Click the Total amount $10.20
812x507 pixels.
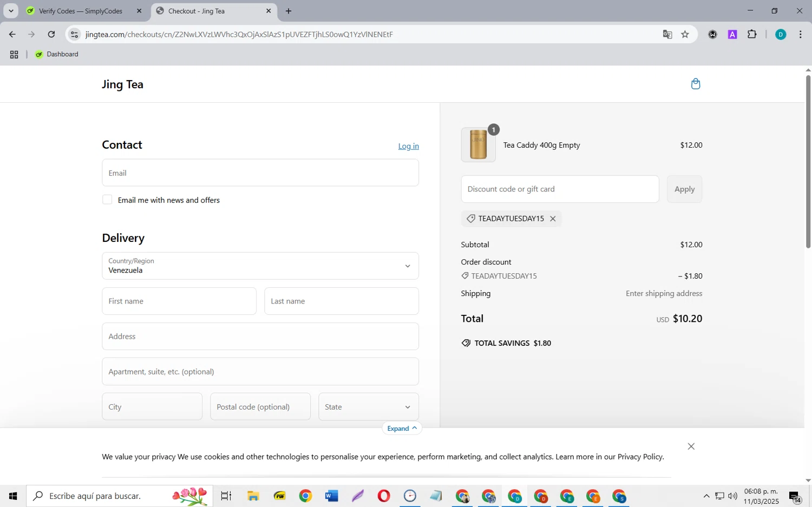coord(687,319)
